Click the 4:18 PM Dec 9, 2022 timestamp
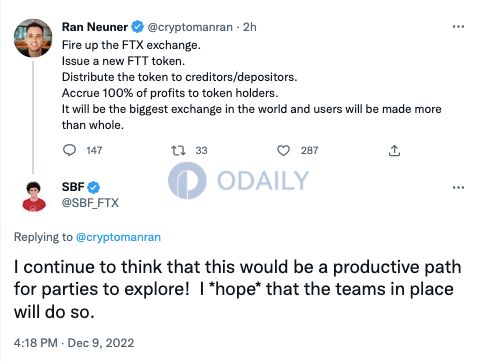The image size is (478, 362). 74,343
